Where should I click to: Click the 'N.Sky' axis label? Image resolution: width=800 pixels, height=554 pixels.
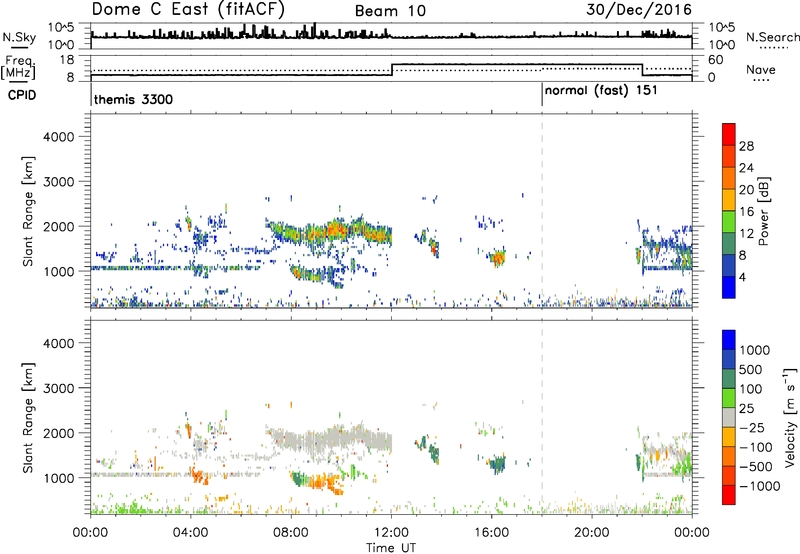[19, 37]
